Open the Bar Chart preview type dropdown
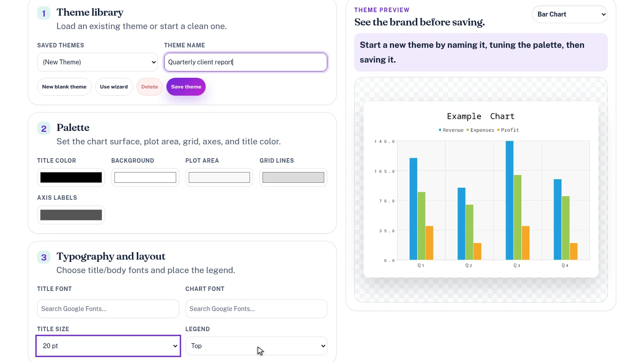This screenshot has height=362, width=644. tap(570, 14)
